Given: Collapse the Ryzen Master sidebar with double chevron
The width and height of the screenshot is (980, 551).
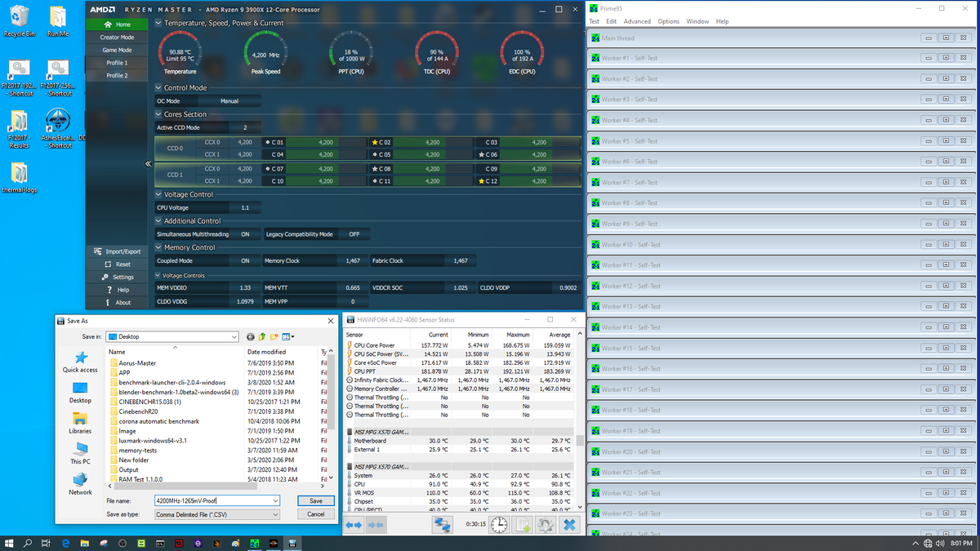Looking at the screenshot, I should (x=149, y=164).
